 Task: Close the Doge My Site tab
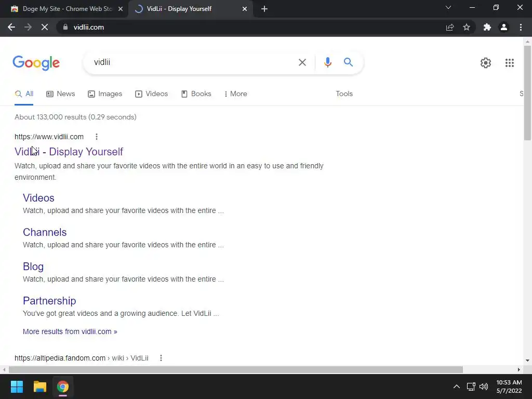pyautogui.click(x=121, y=9)
